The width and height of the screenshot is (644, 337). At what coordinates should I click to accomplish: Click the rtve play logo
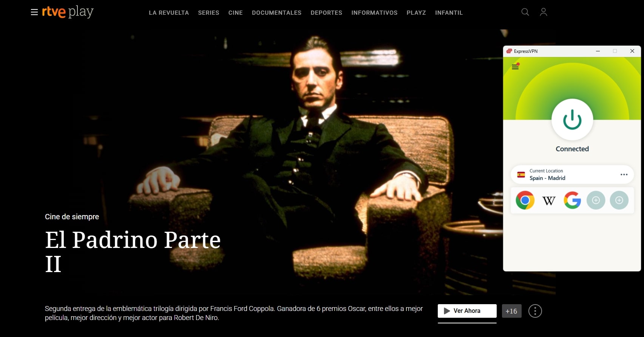pos(68,12)
